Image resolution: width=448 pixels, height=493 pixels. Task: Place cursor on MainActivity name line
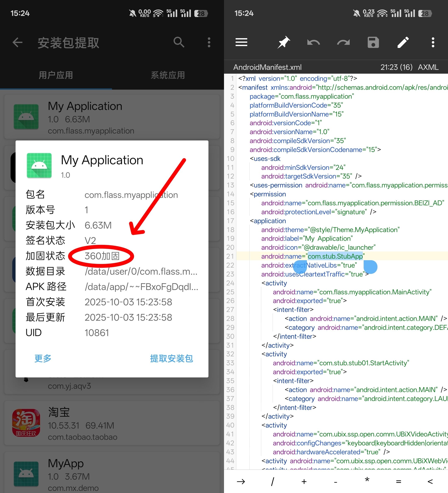coord(352,292)
